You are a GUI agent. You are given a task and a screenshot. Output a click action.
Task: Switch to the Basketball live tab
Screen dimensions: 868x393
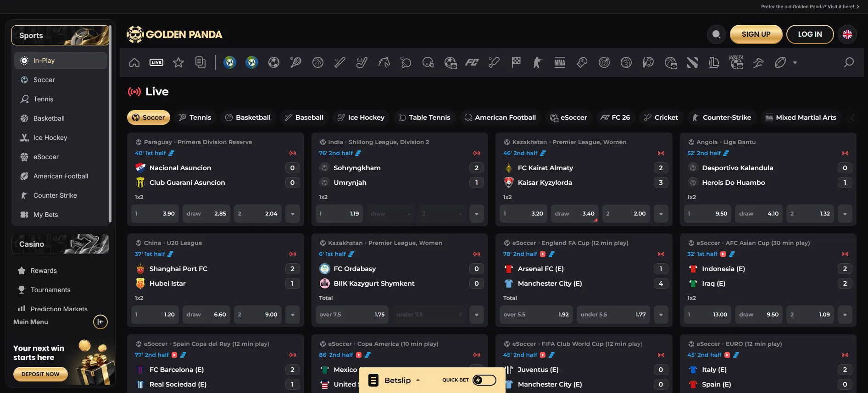click(248, 117)
